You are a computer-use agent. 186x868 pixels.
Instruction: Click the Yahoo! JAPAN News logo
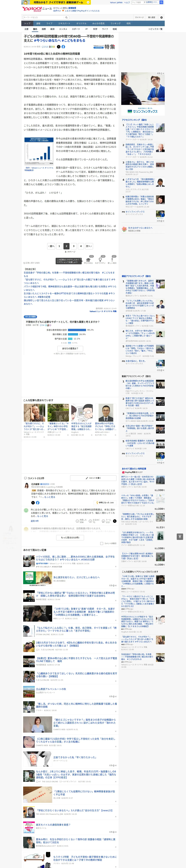pos(37,9)
